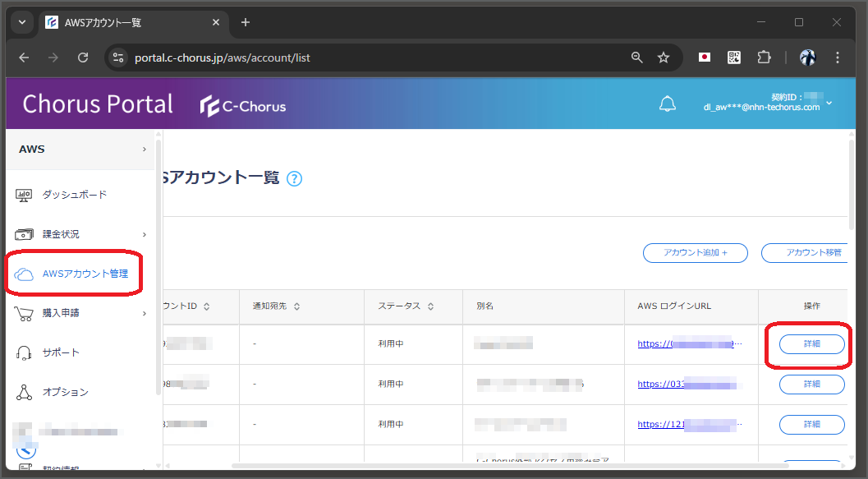Click the help question mark icon
The height and width of the screenshot is (479, 868).
click(x=295, y=179)
